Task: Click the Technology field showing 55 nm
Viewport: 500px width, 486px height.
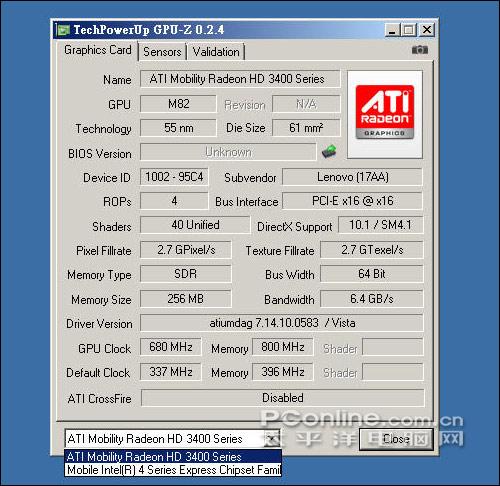Action: [178, 128]
